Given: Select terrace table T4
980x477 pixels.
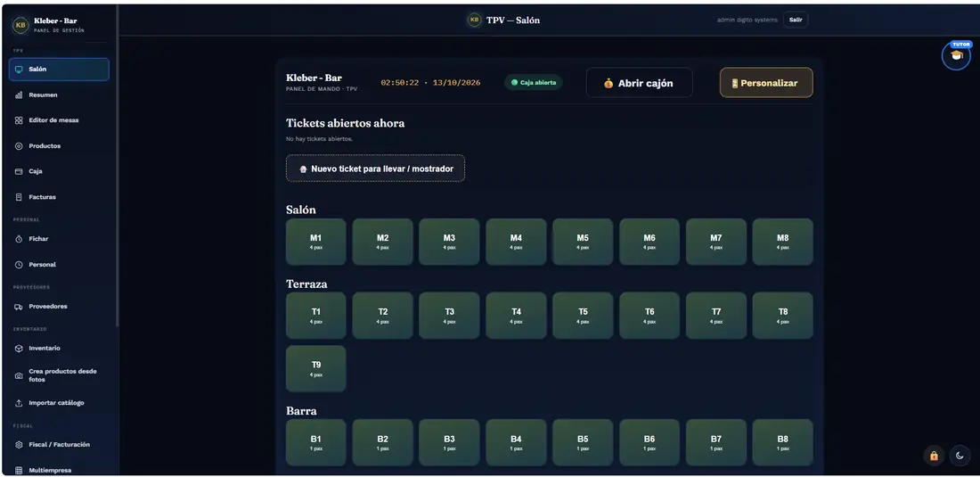Looking at the screenshot, I should tap(516, 316).
